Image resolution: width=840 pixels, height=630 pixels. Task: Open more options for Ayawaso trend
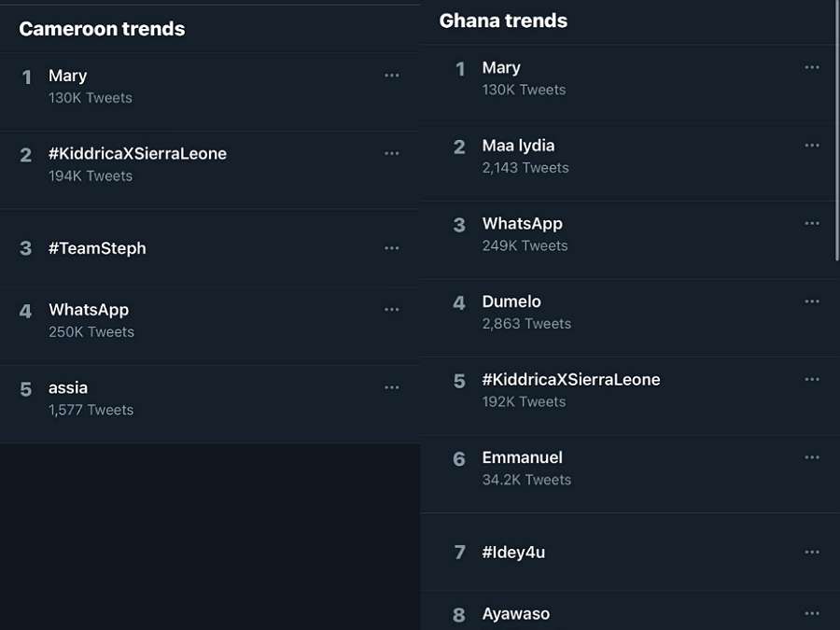[812, 613]
